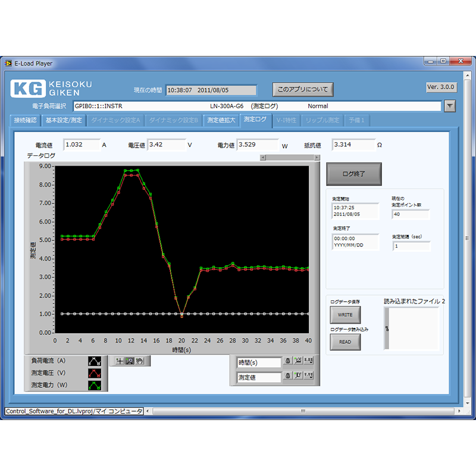Open the 電子負荷選択 dropdown arrow

pyautogui.click(x=450, y=106)
